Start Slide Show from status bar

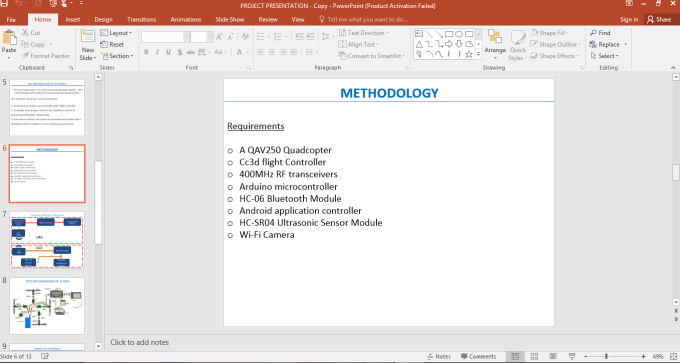click(x=572, y=356)
